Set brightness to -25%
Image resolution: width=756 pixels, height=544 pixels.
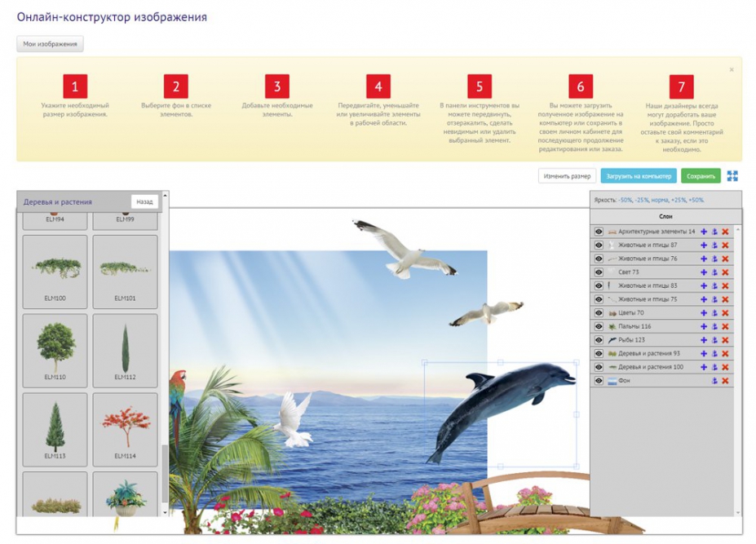pos(642,200)
